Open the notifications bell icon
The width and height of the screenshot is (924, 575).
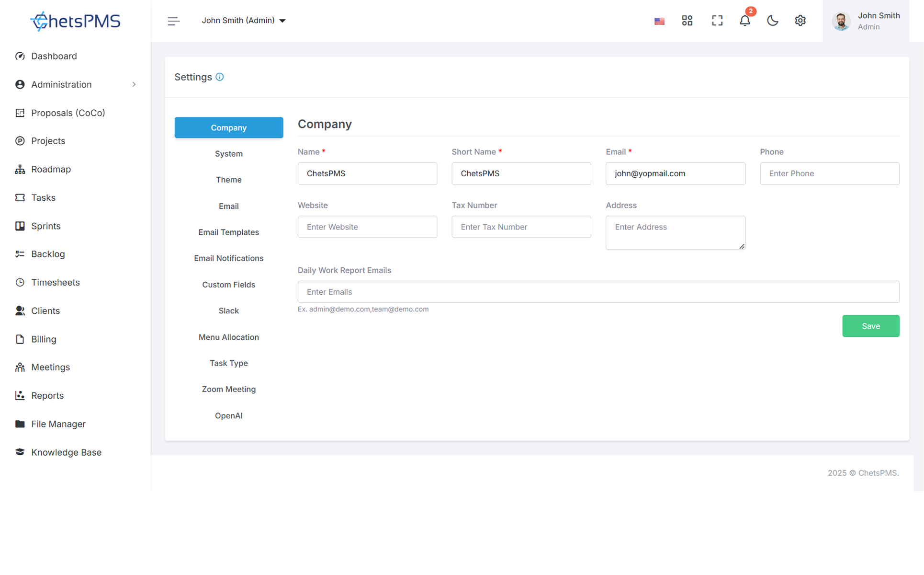point(744,21)
